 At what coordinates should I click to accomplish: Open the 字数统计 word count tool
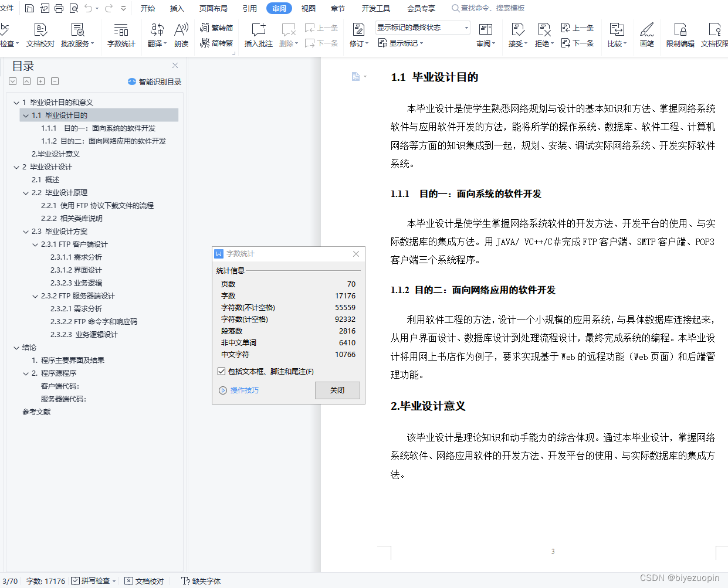[x=121, y=35]
